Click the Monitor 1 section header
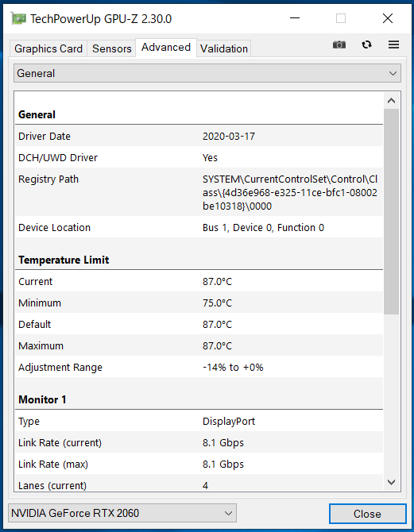Viewport: 414px width, 532px height. [x=42, y=399]
